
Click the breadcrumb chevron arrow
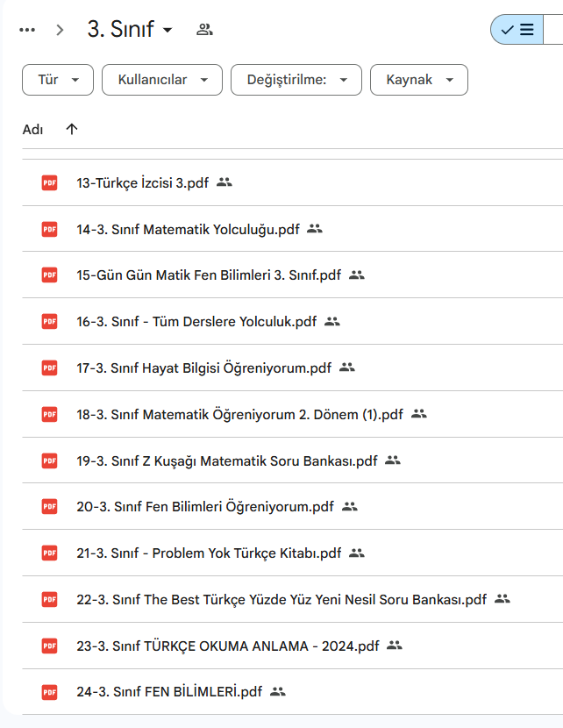pos(60,30)
